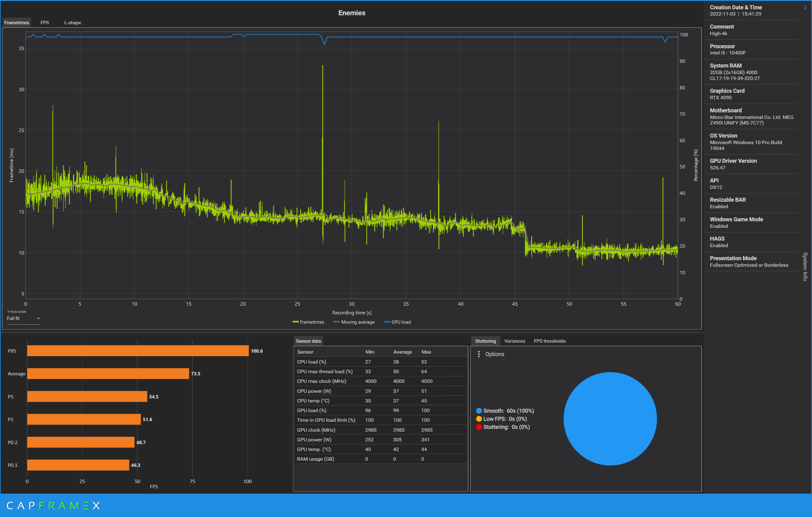This screenshot has width=812, height=517.
Task: Click the P95 orange bar
Action: 138,351
